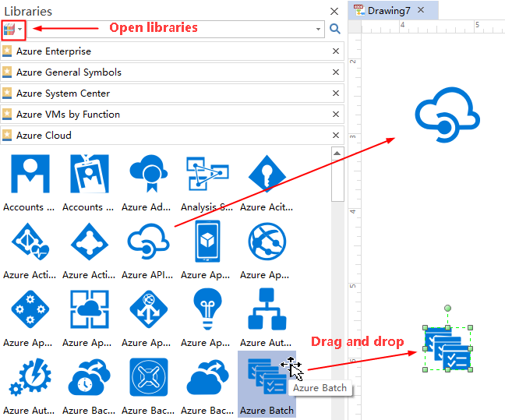Select the Azure Ap... arrows diamond symbol
Image resolution: width=505 pixels, height=420 pixels.
[x=149, y=309]
